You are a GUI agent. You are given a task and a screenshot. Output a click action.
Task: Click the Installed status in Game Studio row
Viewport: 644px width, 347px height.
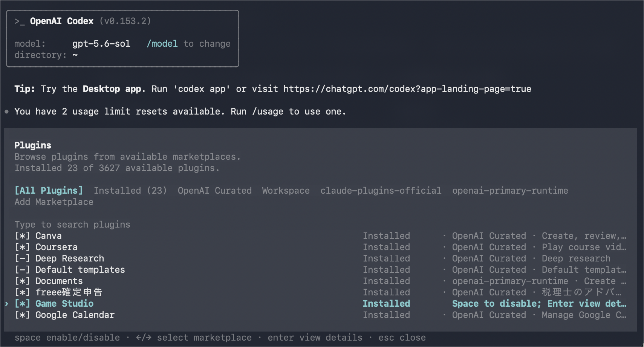(x=386, y=304)
